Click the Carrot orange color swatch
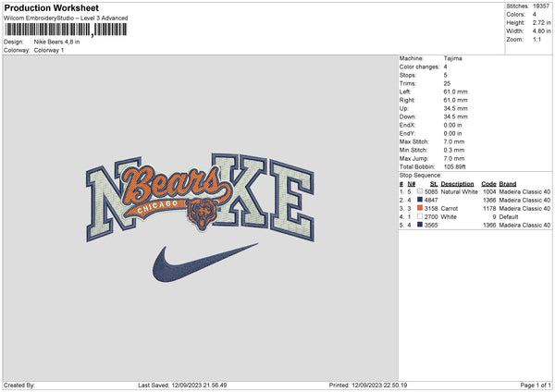 coord(420,209)
